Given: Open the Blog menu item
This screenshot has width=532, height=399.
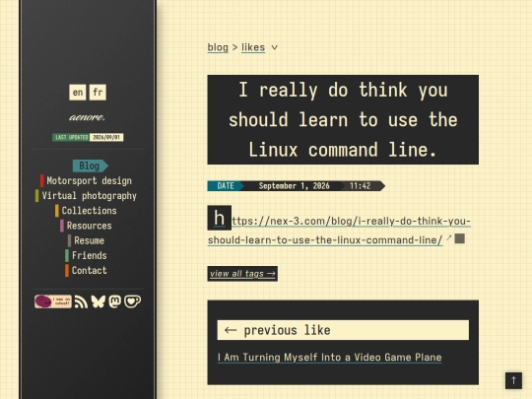Looking at the screenshot, I should 91,166.
